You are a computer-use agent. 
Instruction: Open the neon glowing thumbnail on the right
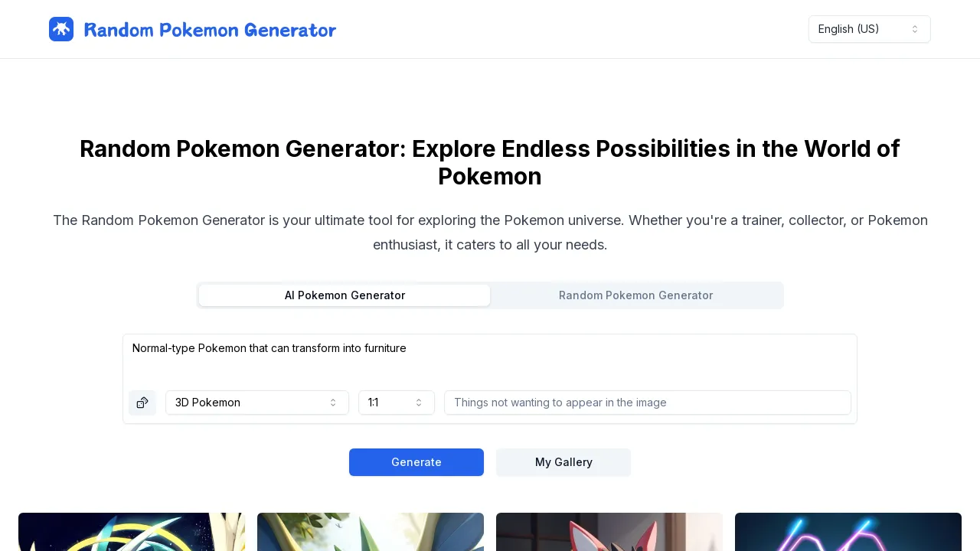pos(848,532)
